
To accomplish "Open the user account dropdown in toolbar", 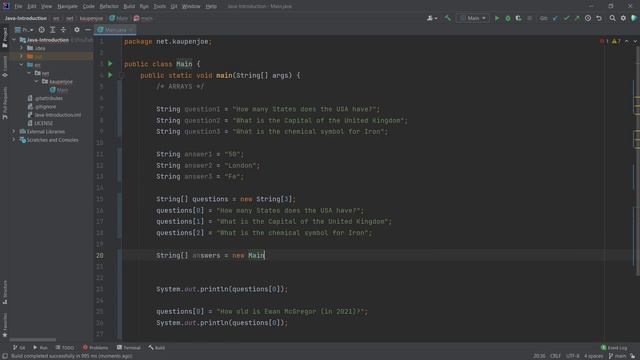I will 432,18.
